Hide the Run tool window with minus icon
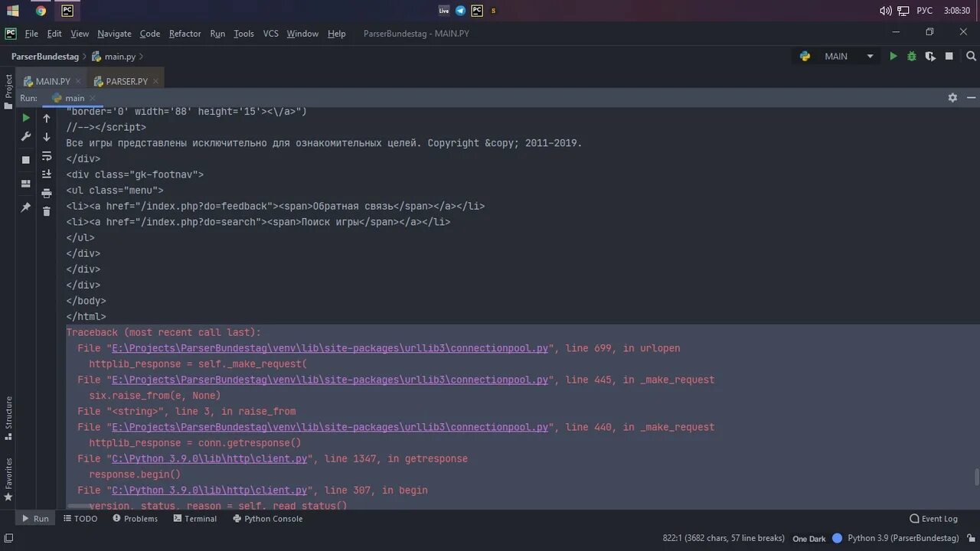The width and height of the screenshot is (980, 551). point(971,98)
